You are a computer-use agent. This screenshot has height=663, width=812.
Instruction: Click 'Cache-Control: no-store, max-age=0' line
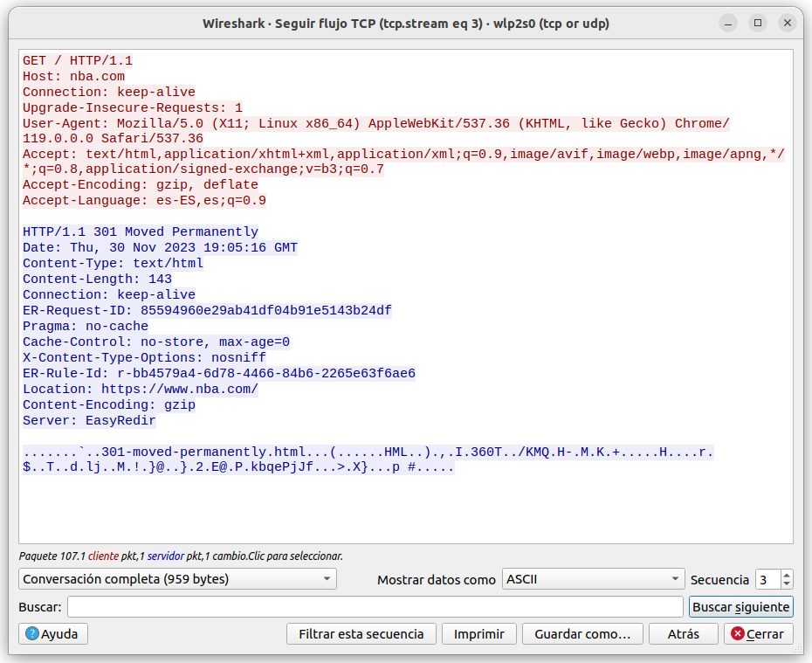pos(156,342)
